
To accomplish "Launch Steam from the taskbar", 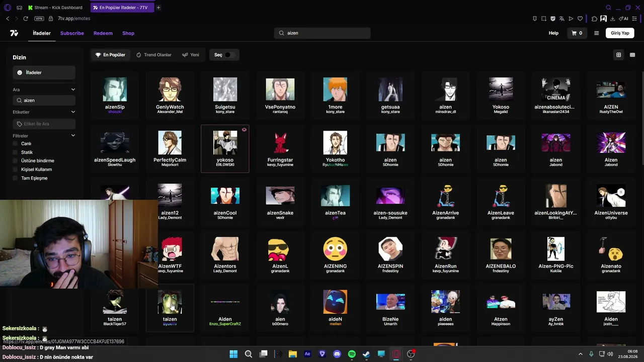I will coord(366,354).
